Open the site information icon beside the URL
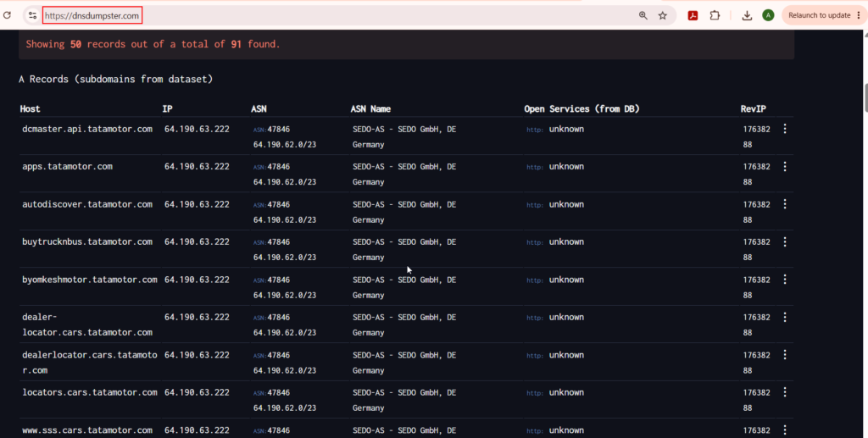The width and height of the screenshot is (868, 438). coord(33,15)
